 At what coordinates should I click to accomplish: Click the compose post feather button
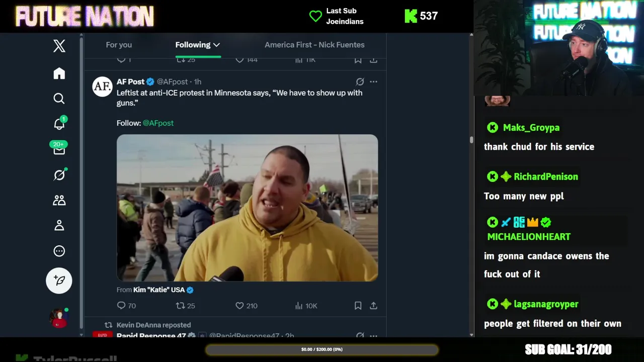pyautogui.click(x=59, y=281)
